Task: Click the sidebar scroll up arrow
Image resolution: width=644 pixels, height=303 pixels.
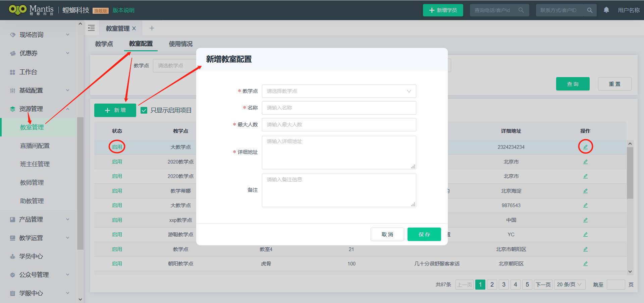Action: click(80, 24)
